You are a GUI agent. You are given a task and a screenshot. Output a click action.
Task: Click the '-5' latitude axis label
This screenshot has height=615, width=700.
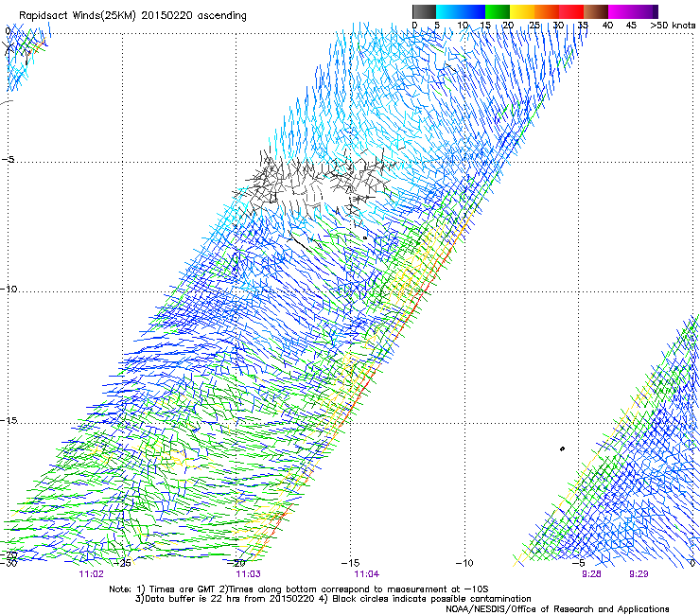point(8,159)
